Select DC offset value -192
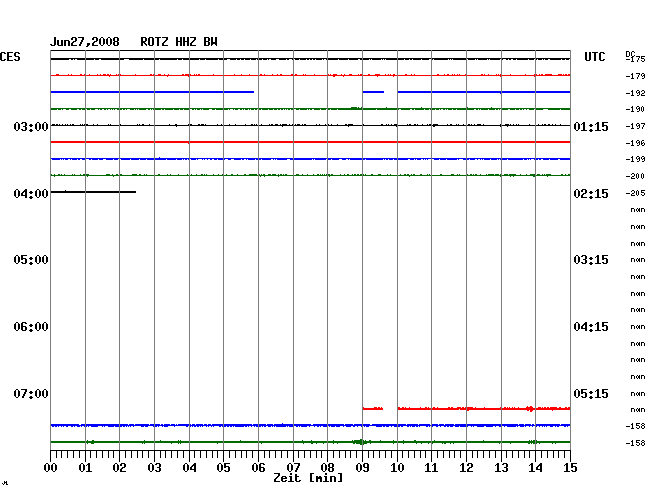 pos(635,93)
